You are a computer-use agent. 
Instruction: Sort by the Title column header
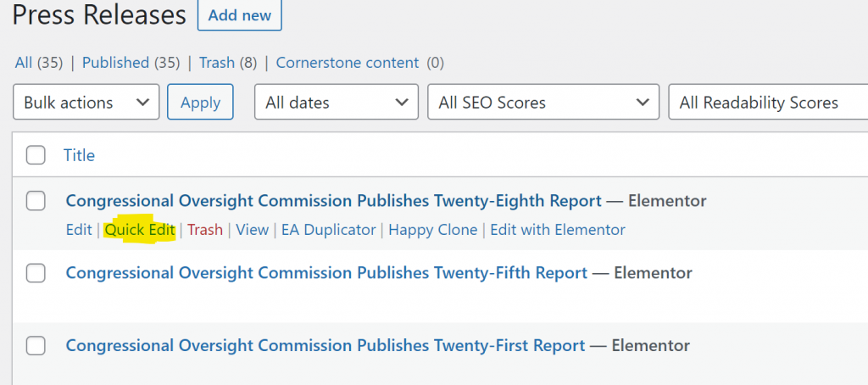(79, 155)
